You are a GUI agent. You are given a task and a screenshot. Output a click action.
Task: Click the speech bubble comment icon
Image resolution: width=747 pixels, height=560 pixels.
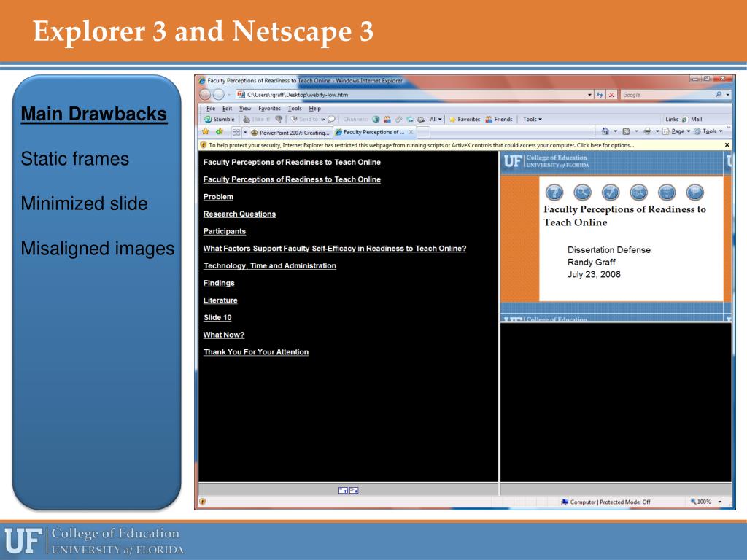[332, 119]
